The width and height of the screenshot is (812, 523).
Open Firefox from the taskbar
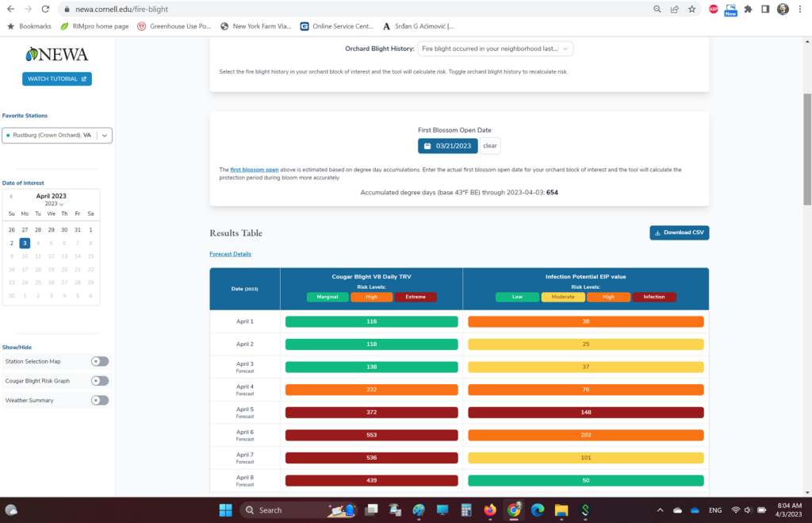pos(489,510)
